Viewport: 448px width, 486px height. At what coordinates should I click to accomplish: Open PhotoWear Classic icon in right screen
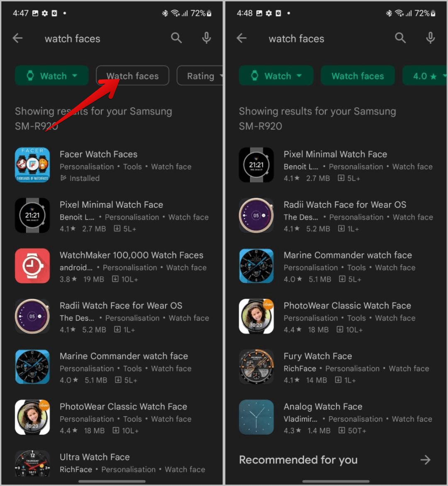[256, 316]
